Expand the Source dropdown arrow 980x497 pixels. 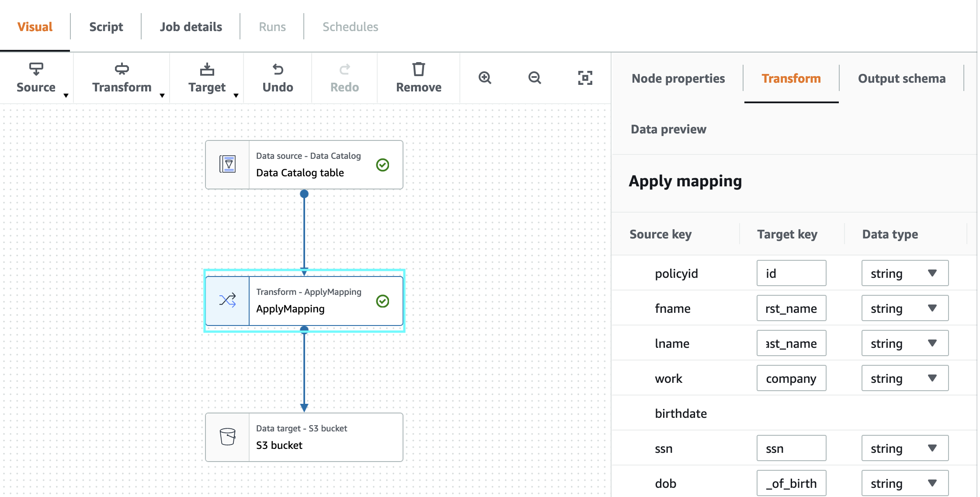point(66,95)
